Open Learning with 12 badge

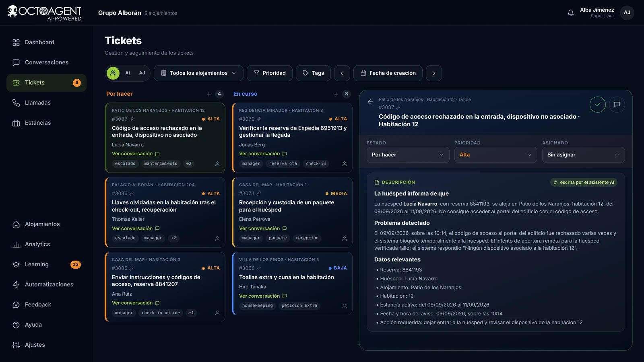[46, 264]
